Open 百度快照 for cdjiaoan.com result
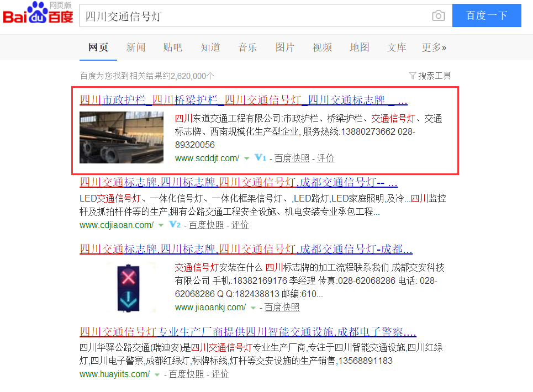The width and height of the screenshot is (533, 392). click(207, 225)
